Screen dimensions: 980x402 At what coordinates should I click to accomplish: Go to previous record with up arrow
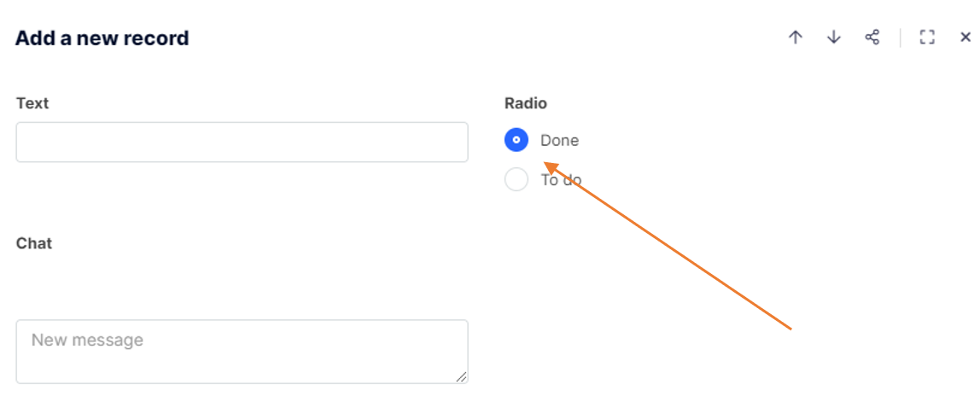coord(796,38)
